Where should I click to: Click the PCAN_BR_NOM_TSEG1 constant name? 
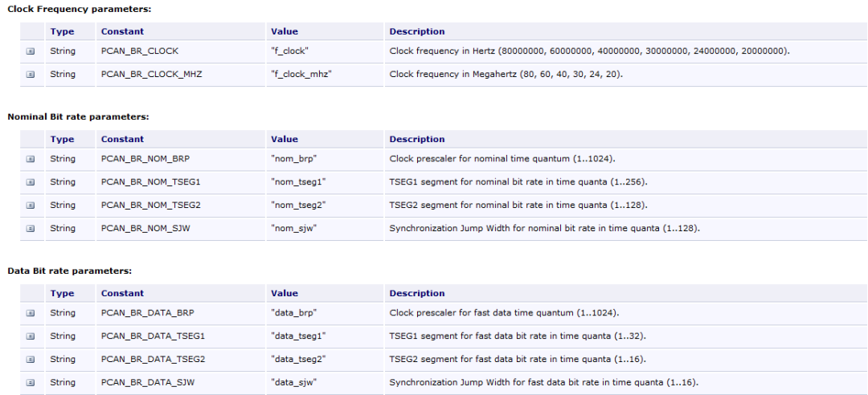(153, 182)
